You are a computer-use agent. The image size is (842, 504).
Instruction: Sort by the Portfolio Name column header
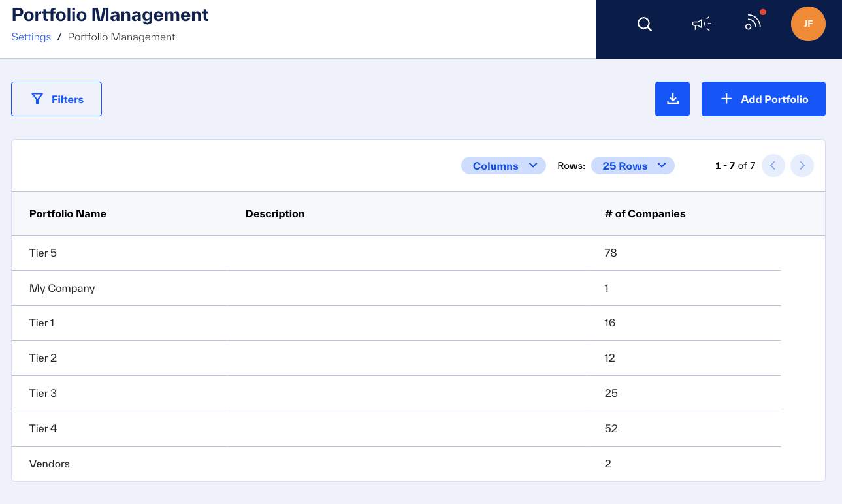coord(68,214)
